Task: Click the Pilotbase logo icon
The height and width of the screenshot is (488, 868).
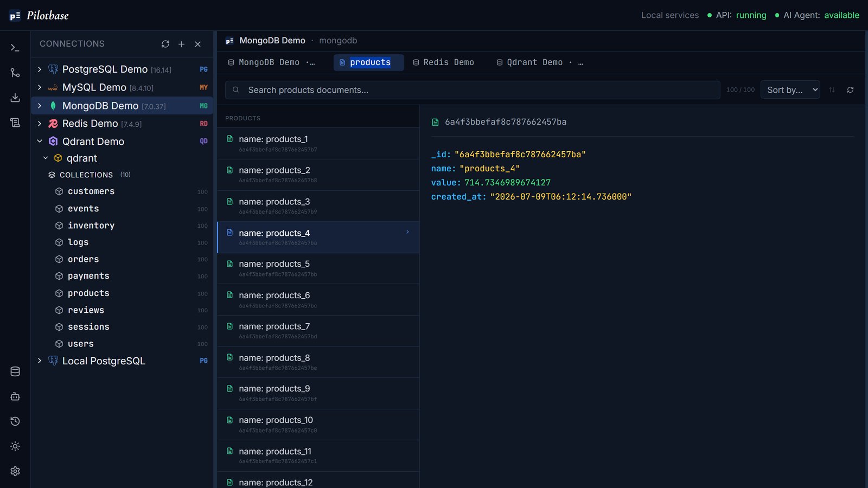Action: 15,16
